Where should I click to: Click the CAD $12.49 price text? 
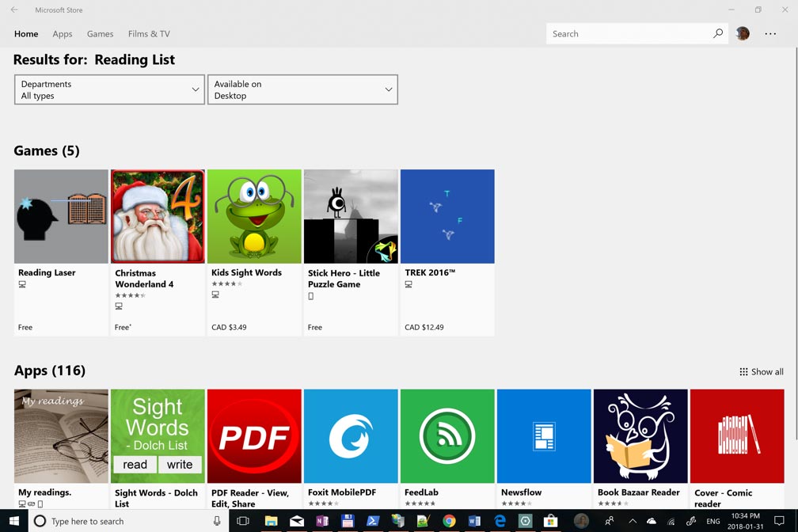click(x=424, y=327)
